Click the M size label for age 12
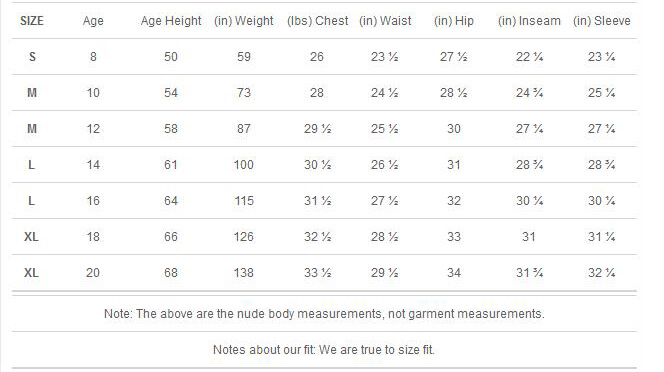Viewport: 664px width, 372px height. pyautogui.click(x=32, y=129)
